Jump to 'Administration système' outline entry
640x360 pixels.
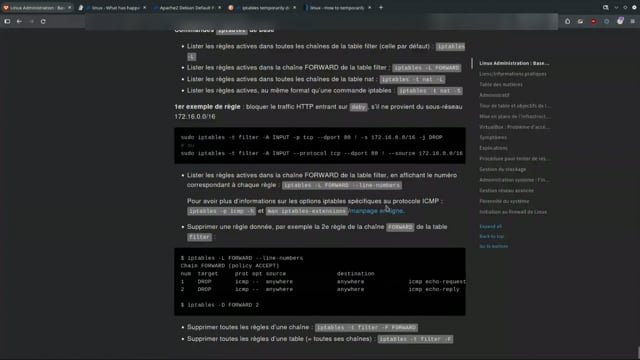pyautogui.click(x=515, y=180)
